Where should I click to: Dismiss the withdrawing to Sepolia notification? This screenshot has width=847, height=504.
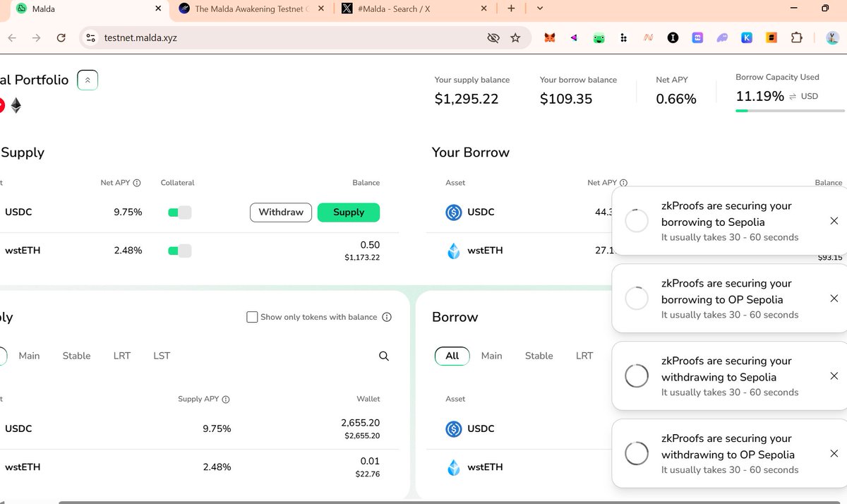(x=834, y=376)
